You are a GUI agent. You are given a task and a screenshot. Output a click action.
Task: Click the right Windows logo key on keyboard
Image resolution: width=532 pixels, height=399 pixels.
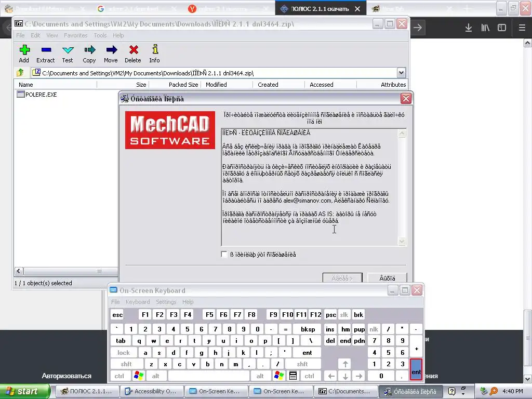pos(279,376)
